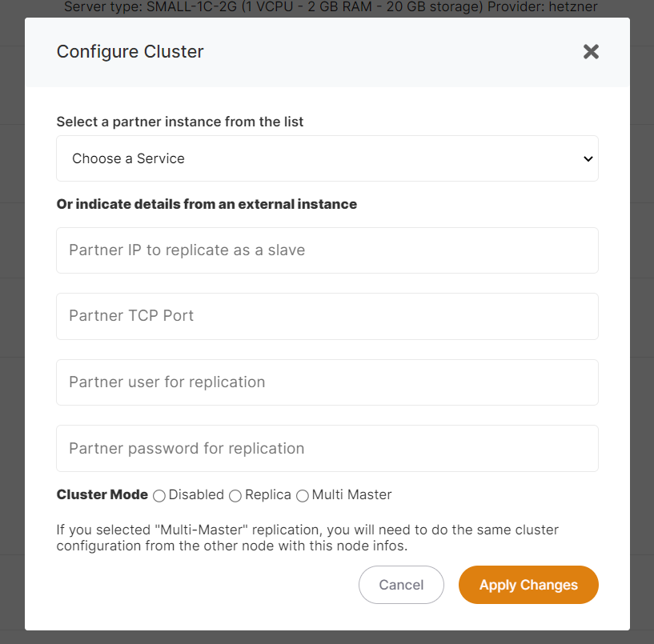Click the bold "Cluster Mode" label
Screen dimensions: 654x644
(x=102, y=494)
